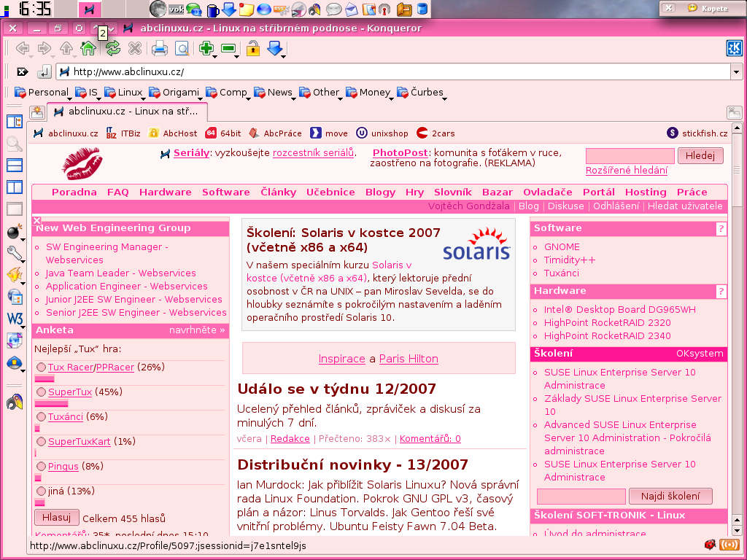Expand the Linux bookmarks folder
The height and width of the screenshot is (560, 747).
[124, 93]
